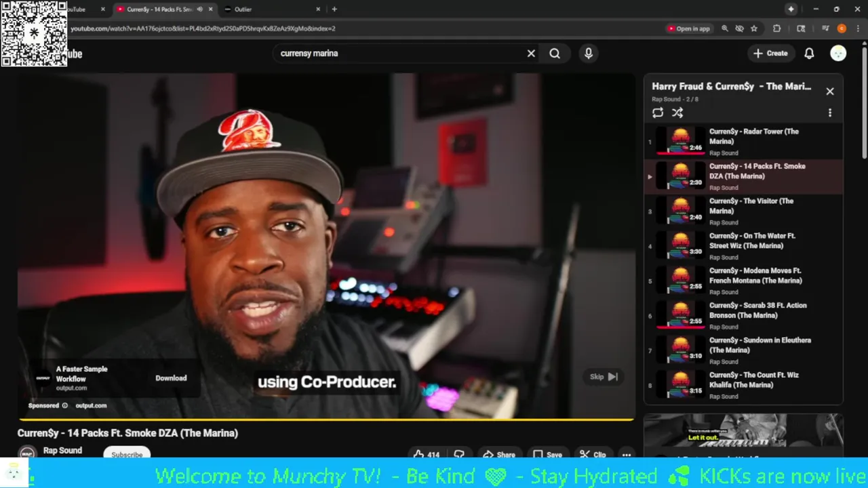Click the crossed-out eye tracking icon
This screenshot has height=488, width=868.
[740, 28]
